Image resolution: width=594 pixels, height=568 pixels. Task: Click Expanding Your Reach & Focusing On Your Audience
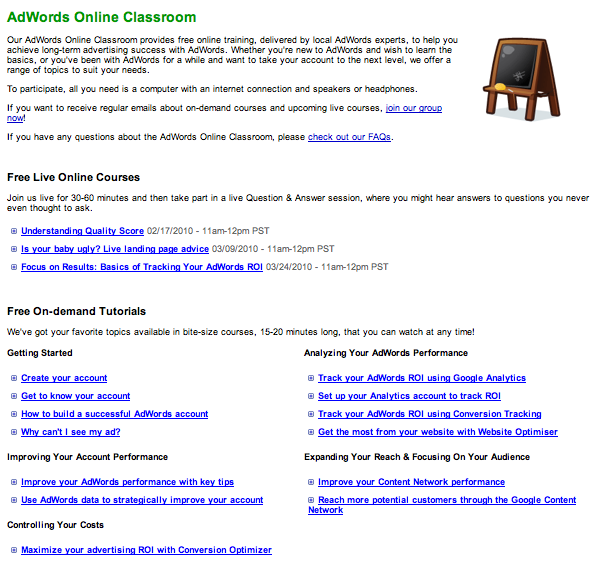[x=417, y=457]
